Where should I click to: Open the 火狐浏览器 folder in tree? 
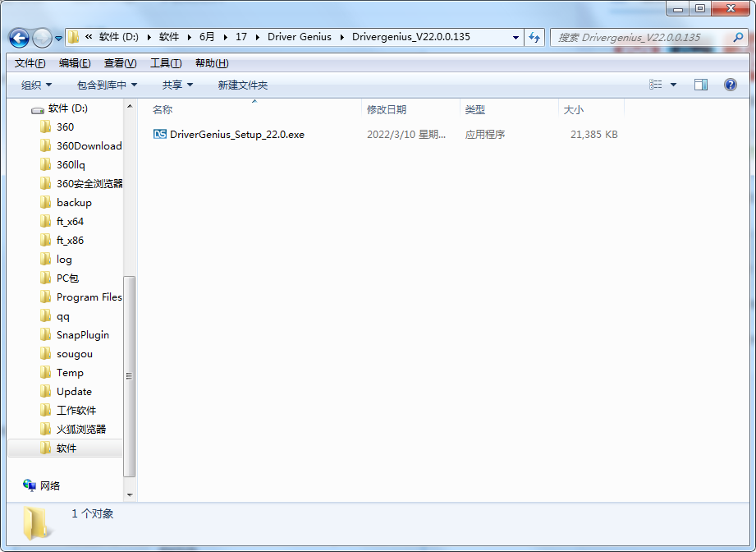click(x=81, y=429)
